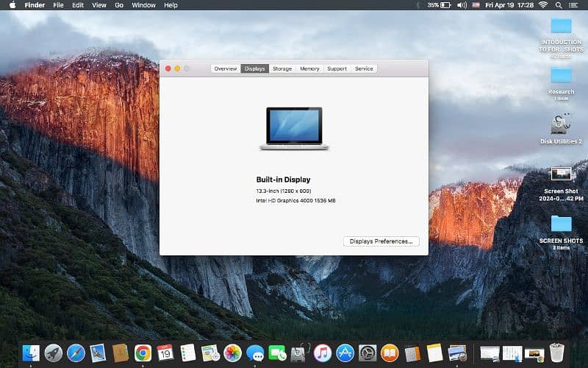
Task: Open iTunes from the Dock
Action: [322, 353]
